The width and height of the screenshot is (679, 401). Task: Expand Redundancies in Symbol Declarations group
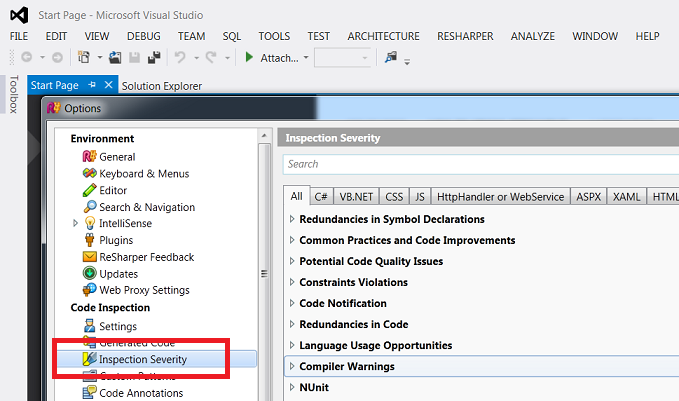tap(292, 219)
